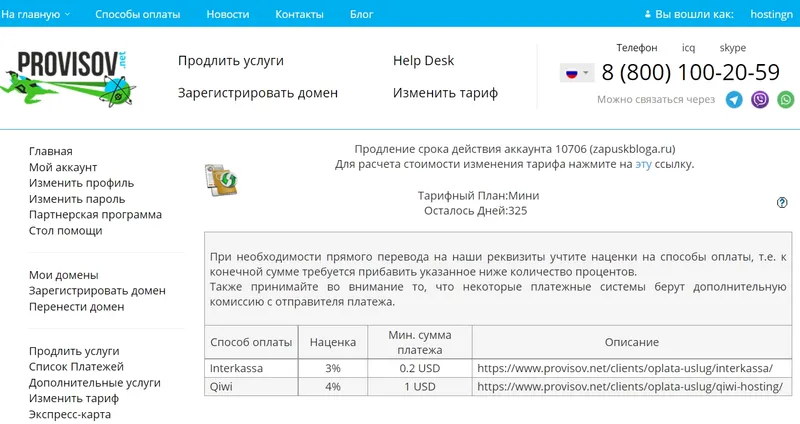Click the account renewal icon
This screenshot has height=424, width=800.
(222, 180)
